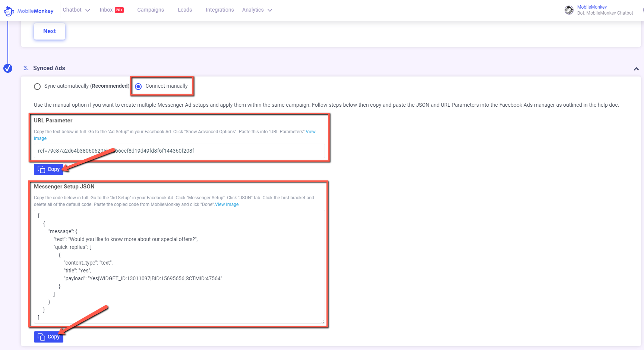This screenshot has width=644, height=350.
Task: Open the Integrations menu item
Action: [220, 10]
